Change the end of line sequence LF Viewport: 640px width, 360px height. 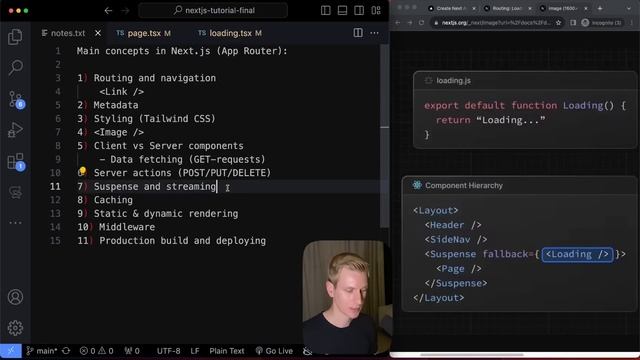[195, 351]
